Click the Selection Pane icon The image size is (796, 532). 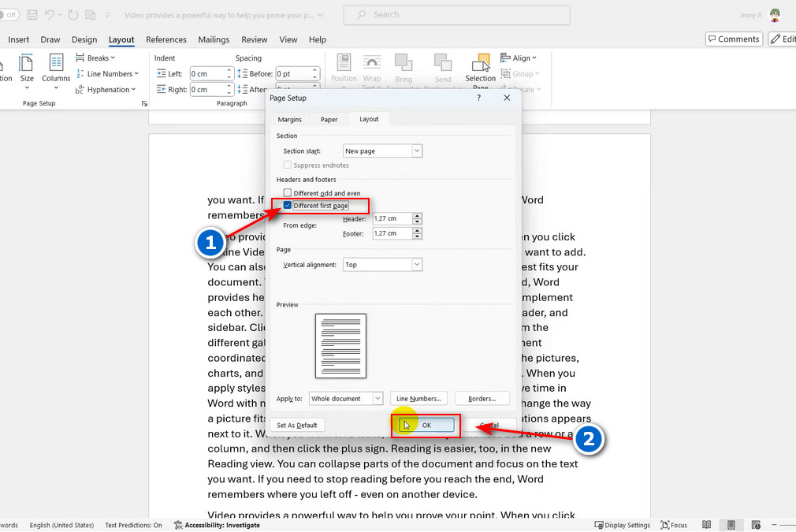[x=481, y=65]
